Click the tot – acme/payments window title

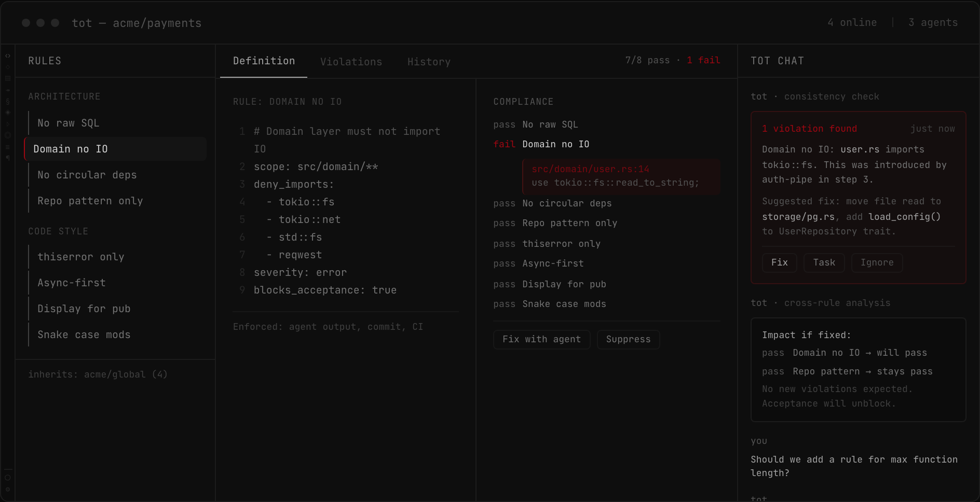click(x=137, y=23)
